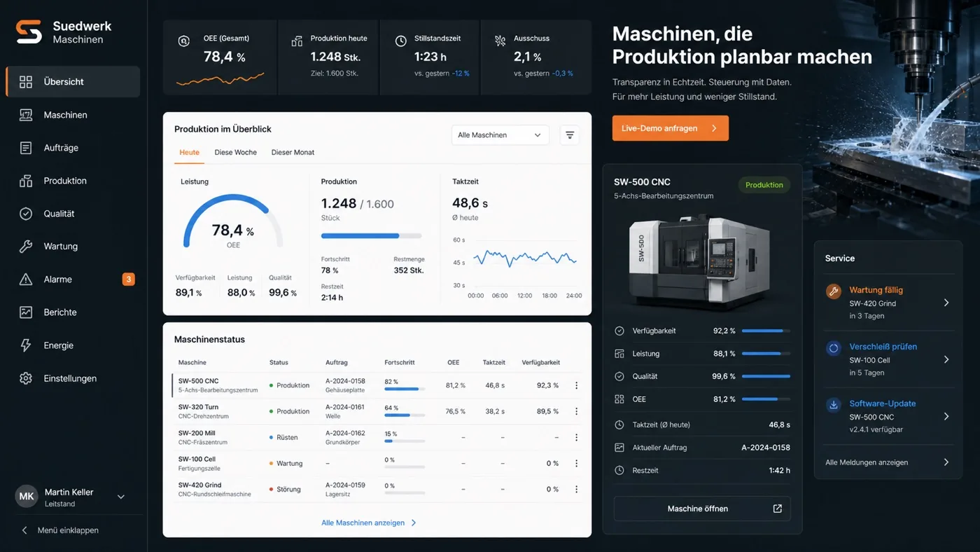Screen dimensions: 980x552
Task: Switch to the Dieser Monat tab
Action: pyautogui.click(x=293, y=152)
